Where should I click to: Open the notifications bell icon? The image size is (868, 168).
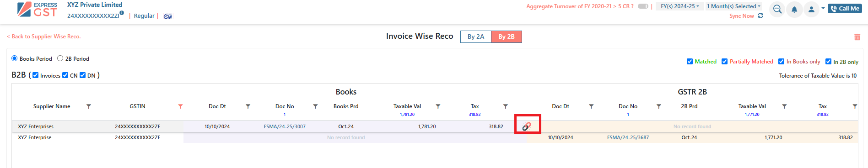[794, 9]
